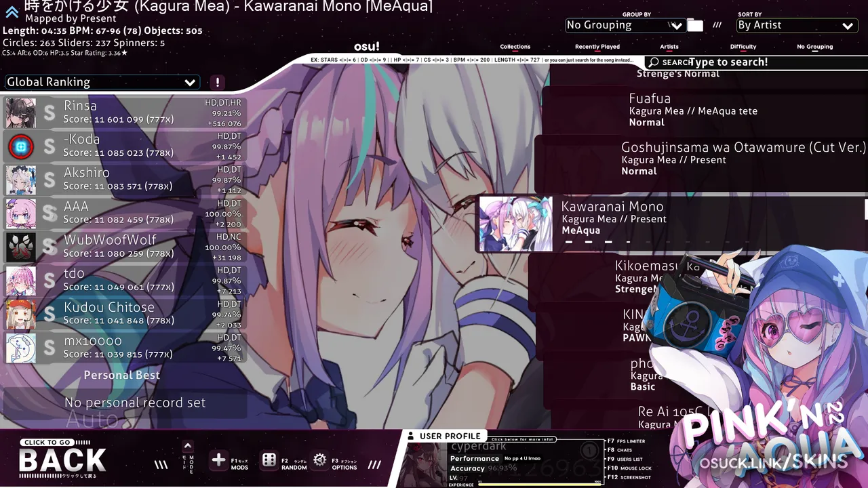Click the Kawaranai Mono beatmap thumbnail

pyautogui.click(x=516, y=224)
